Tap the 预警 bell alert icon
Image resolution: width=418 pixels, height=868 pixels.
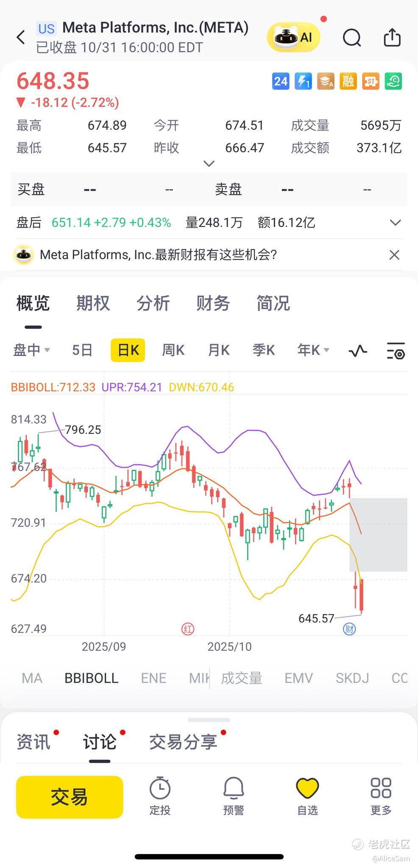234,796
